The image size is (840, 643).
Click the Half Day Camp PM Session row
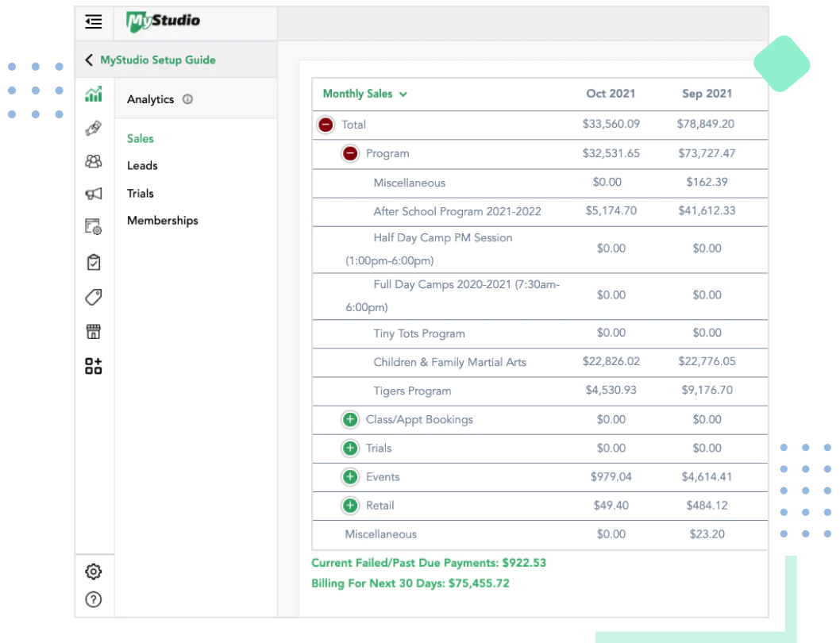540,250
